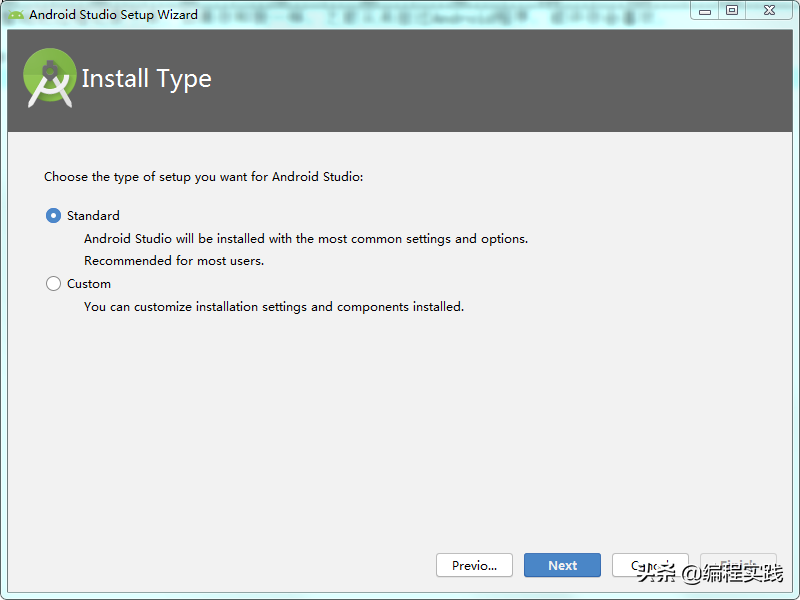Click the 'Choose the type of setup' prompt
This screenshot has height=600, width=800.
[203, 177]
